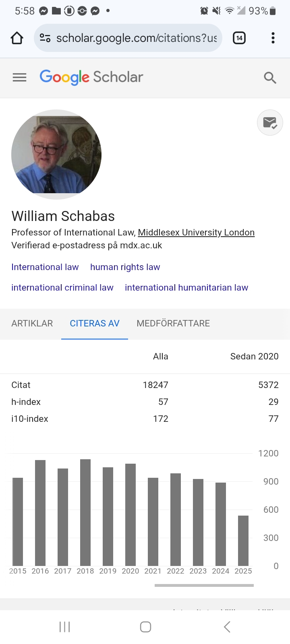Image resolution: width=290 pixels, height=644 pixels.
Task: Follow the international criminal law tag
Action: (62, 288)
